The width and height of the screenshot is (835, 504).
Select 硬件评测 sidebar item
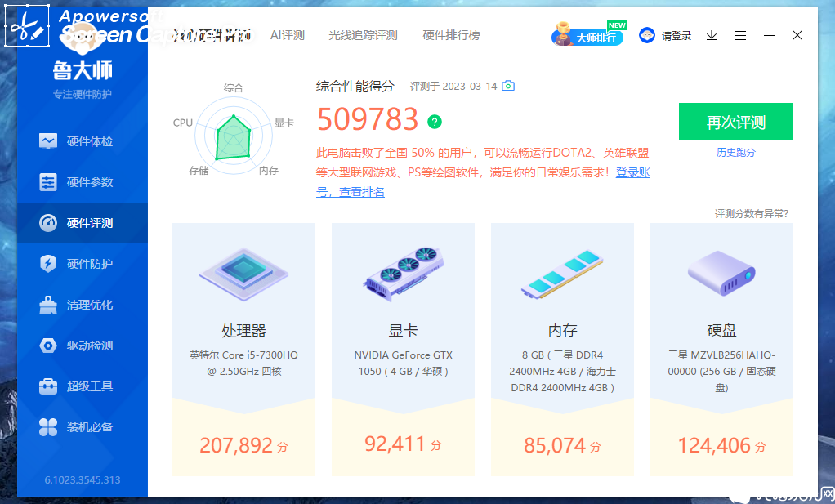[x=82, y=223]
